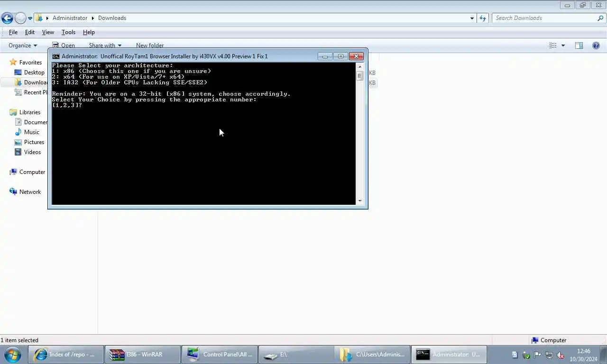Close the installer console window
The image size is (607, 364).
coord(356,56)
